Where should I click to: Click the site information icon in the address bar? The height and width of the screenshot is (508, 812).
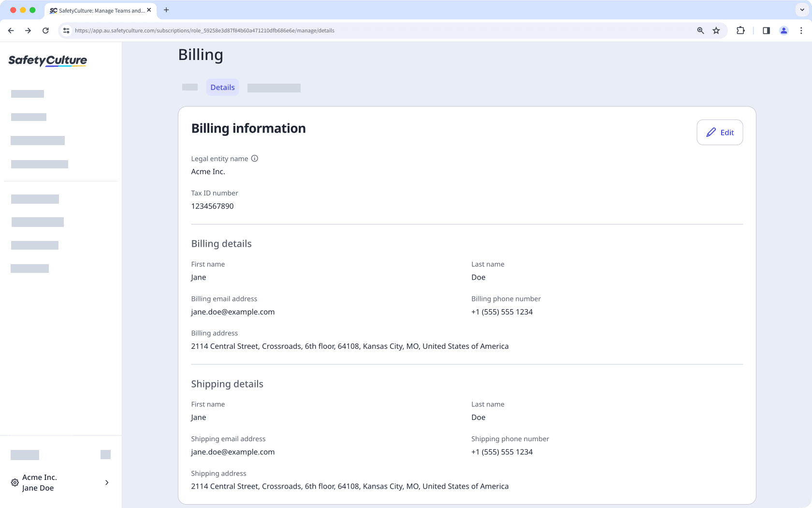tap(66, 30)
